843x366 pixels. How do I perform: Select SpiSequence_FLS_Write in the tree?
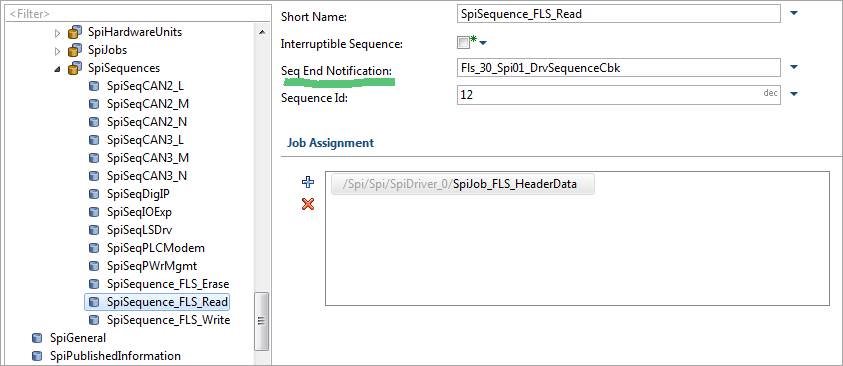[x=168, y=320]
